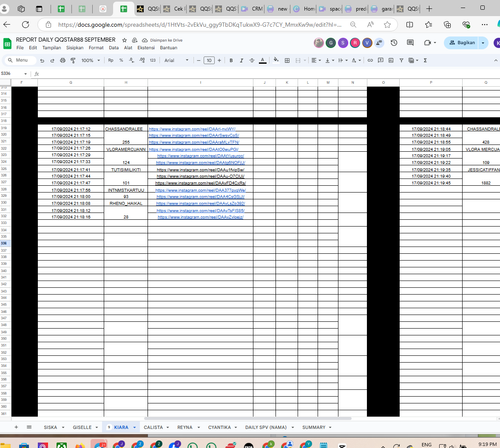The width and height of the screenshot is (500, 448).
Task: Open the Format menu
Action: pyautogui.click(x=96, y=48)
